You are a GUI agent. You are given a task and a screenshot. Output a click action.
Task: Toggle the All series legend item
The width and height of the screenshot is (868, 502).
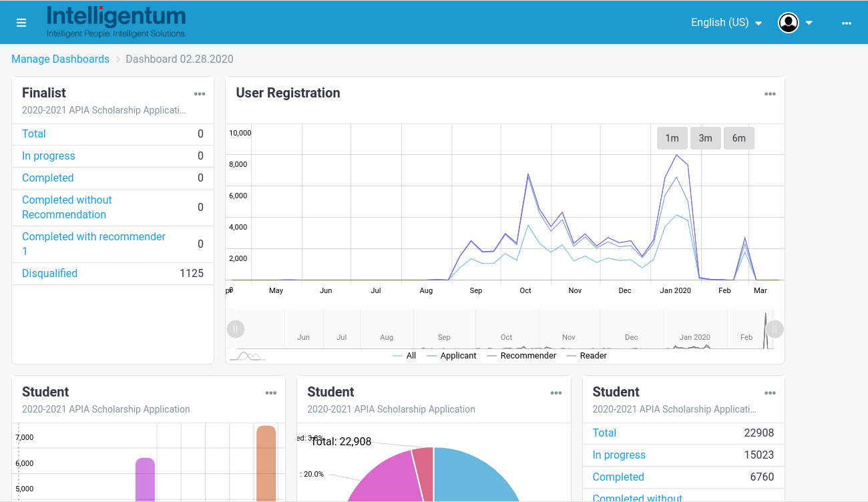(x=405, y=356)
